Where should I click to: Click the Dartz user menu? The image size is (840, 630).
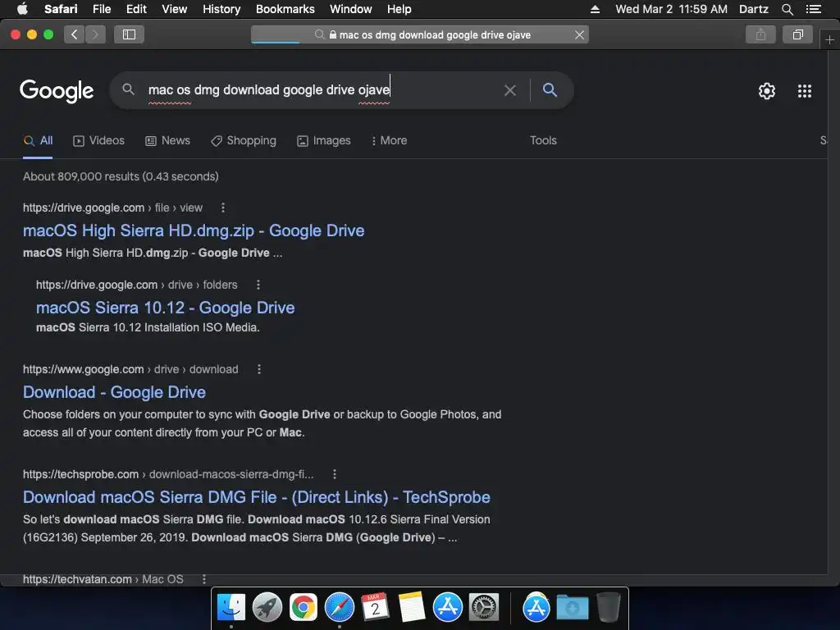click(753, 9)
